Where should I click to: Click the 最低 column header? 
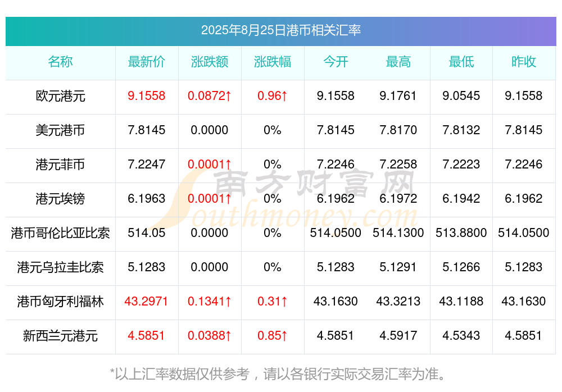tap(461, 62)
